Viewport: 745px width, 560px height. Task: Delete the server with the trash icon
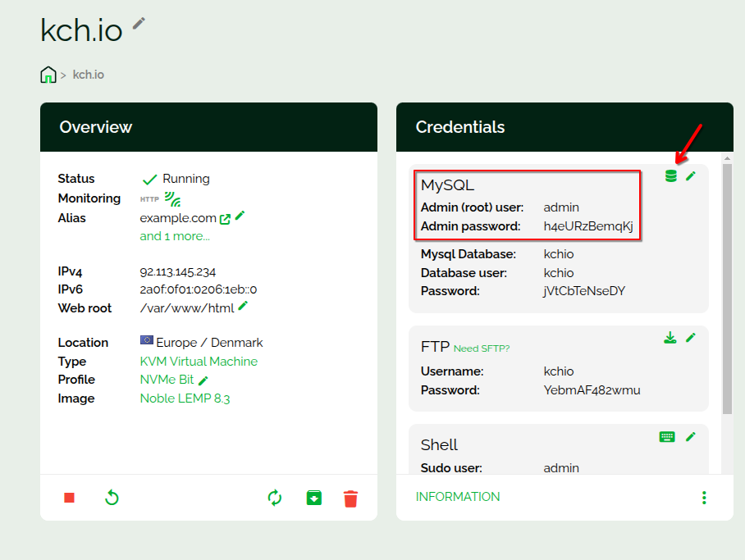point(351,498)
